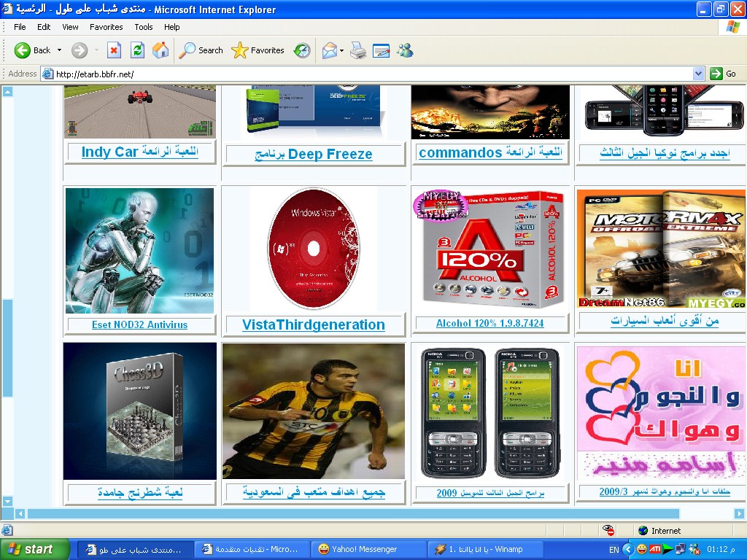Screen dimensions: 747x560
Task: Click the Alcohol 120% box image
Action: 490,249
